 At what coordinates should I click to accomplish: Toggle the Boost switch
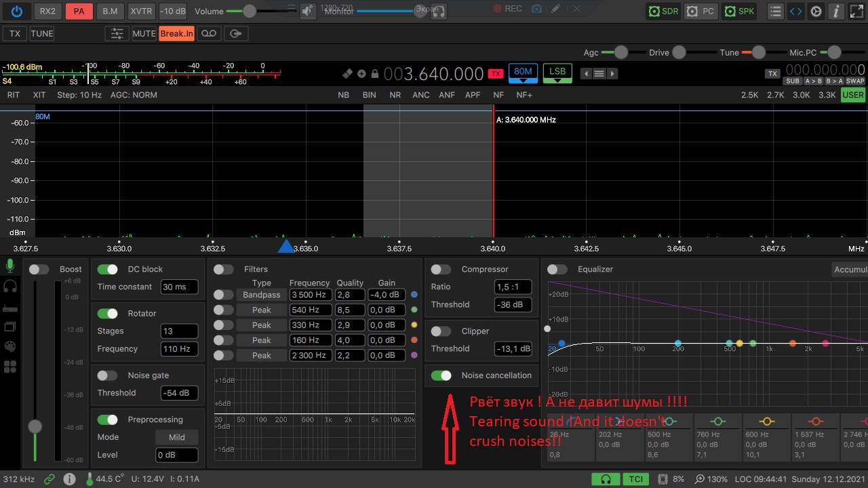tap(39, 269)
